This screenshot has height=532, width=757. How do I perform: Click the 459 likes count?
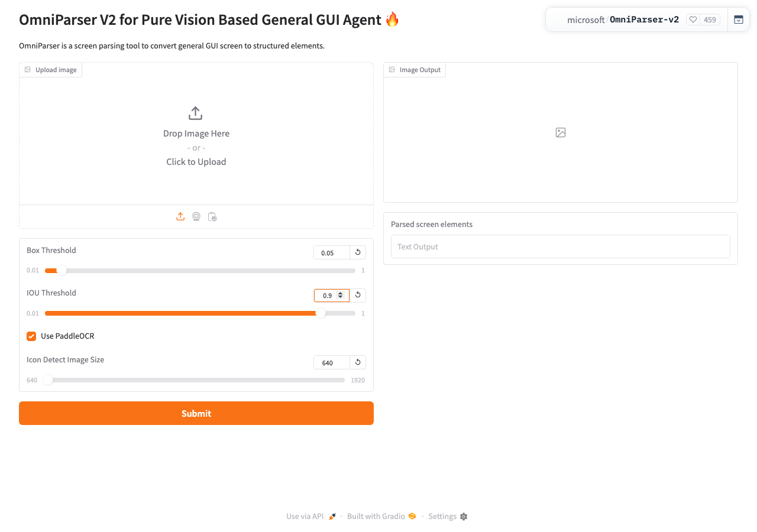710,20
